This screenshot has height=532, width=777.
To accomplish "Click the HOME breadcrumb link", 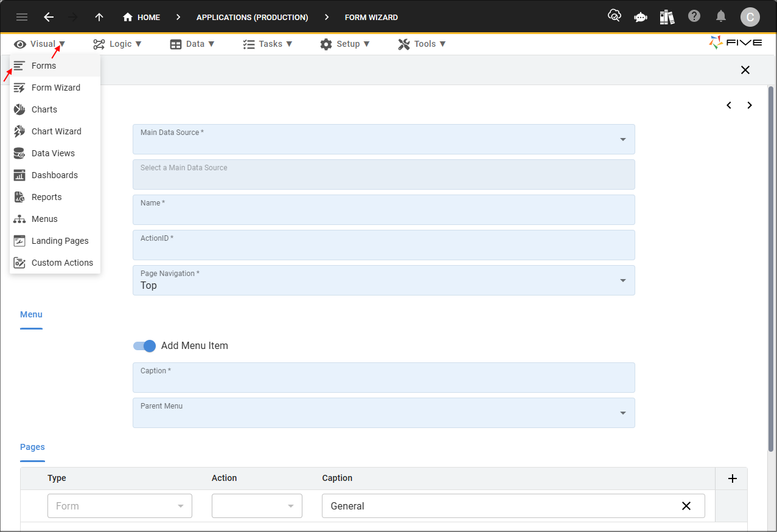I will (148, 17).
